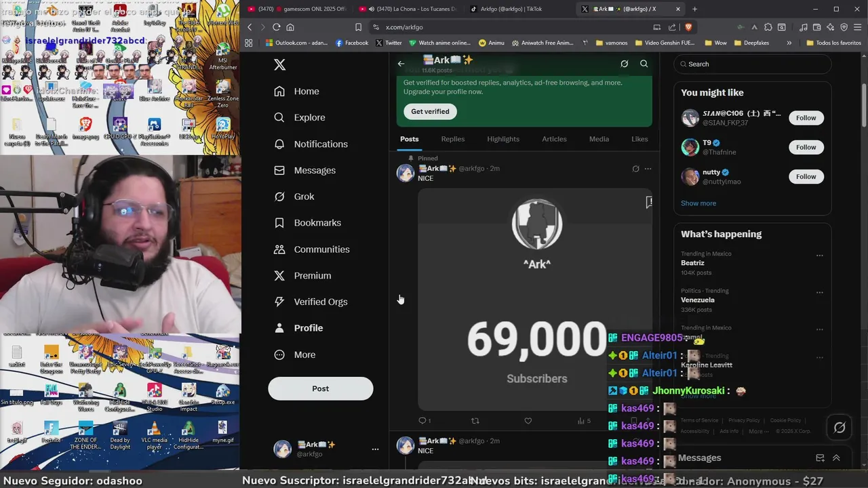Switch to the Media tab
The height and width of the screenshot is (488, 868).
pyautogui.click(x=599, y=139)
